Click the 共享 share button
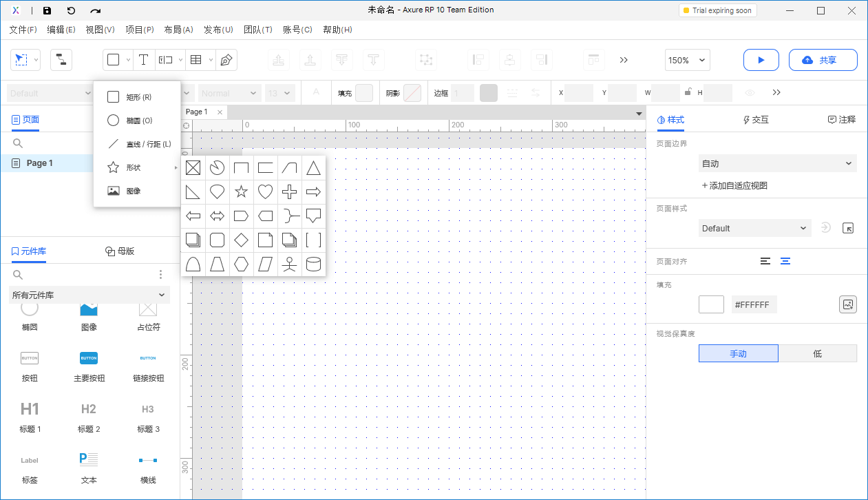 coord(823,60)
